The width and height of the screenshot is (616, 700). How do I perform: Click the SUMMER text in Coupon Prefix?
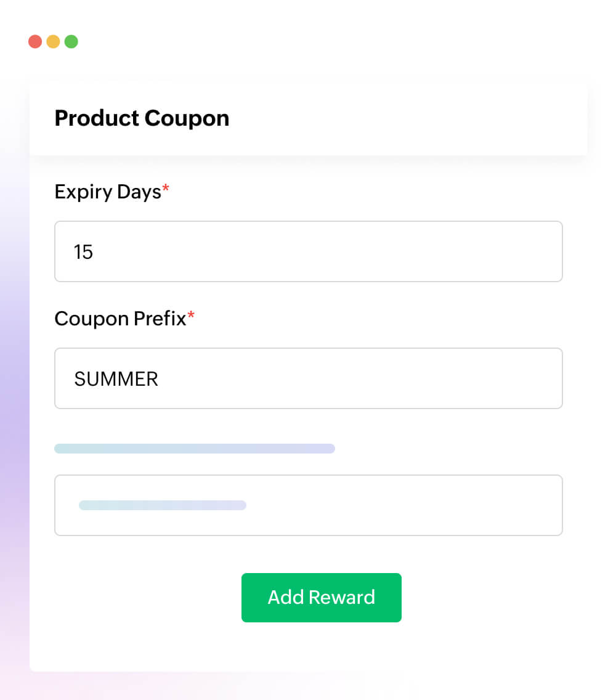(116, 378)
